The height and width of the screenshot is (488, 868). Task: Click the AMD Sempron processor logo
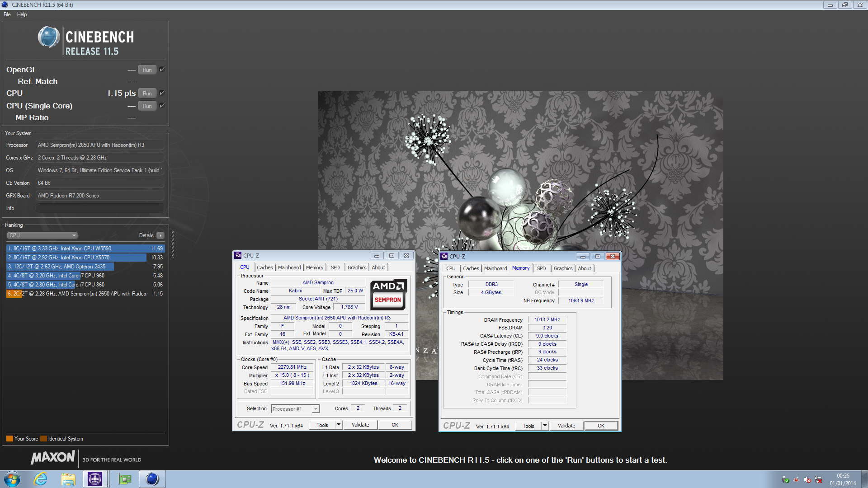pyautogui.click(x=388, y=294)
